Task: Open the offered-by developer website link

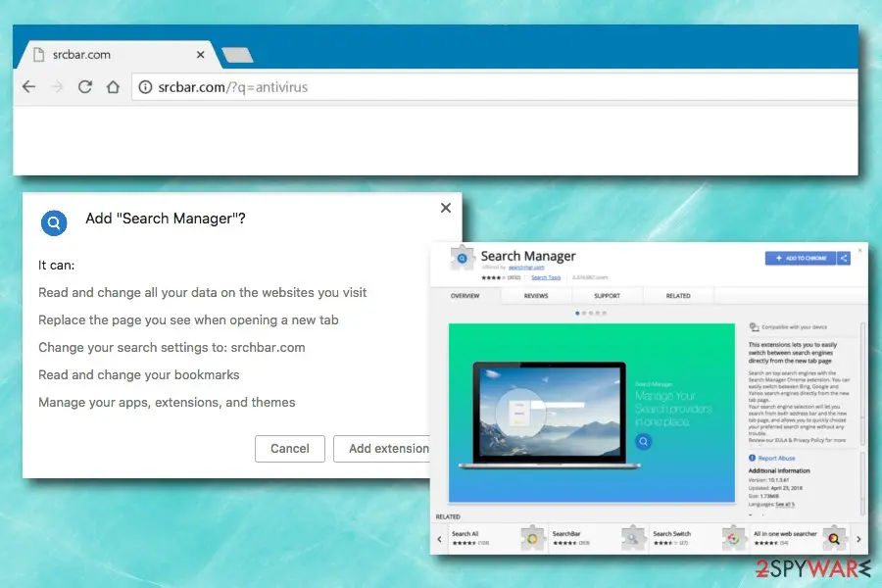Action: pyautogui.click(x=526, y=268)
